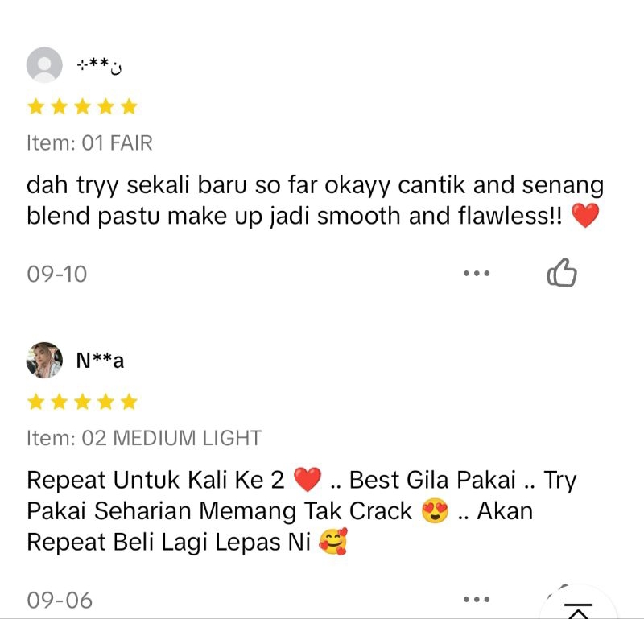Screen dimensions: 644x644
Task: Tap the red heart emoji after Kali Ke 2
Action: [x=308, y=479]
